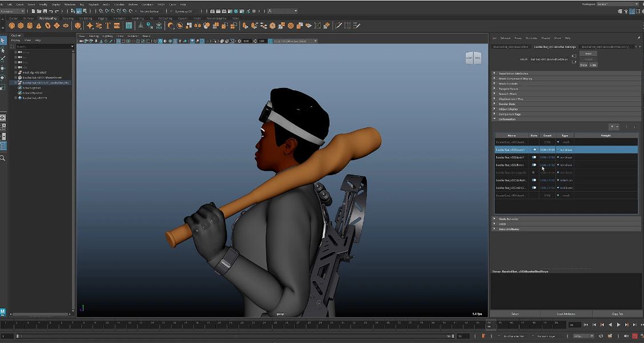
Task: Open the filter dropdown above deformation table
Action: click(614, 127)
